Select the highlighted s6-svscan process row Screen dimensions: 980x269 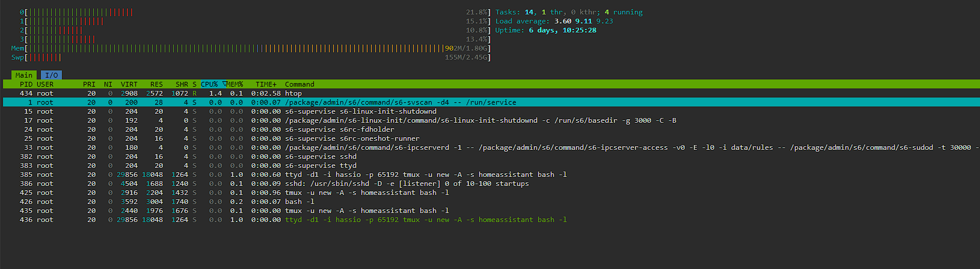click(x=490, y=102)
